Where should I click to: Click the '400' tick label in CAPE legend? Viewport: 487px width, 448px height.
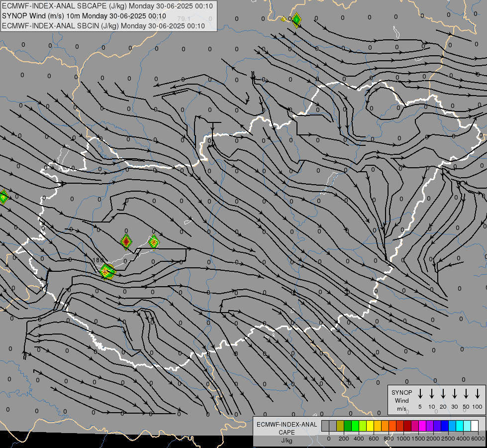click(359, 439)
